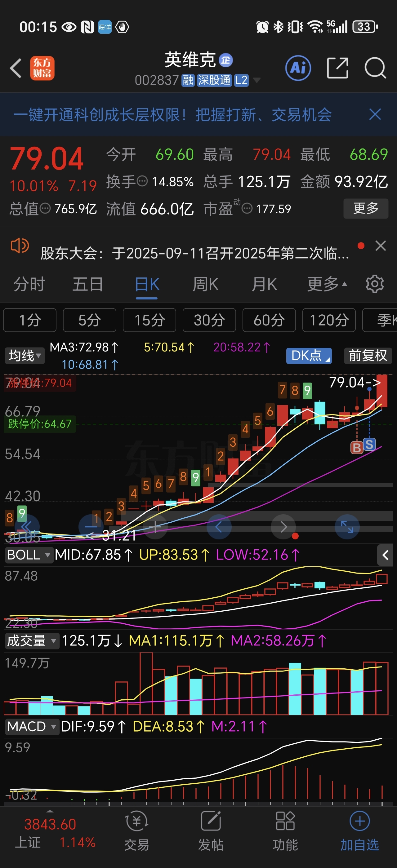Switch to 周K tab
Viewport: 397px width, 868px height.
tap(206, 284)
